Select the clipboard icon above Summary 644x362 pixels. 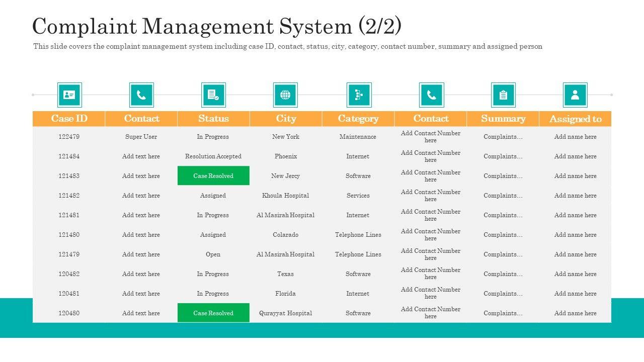(503, 95)
